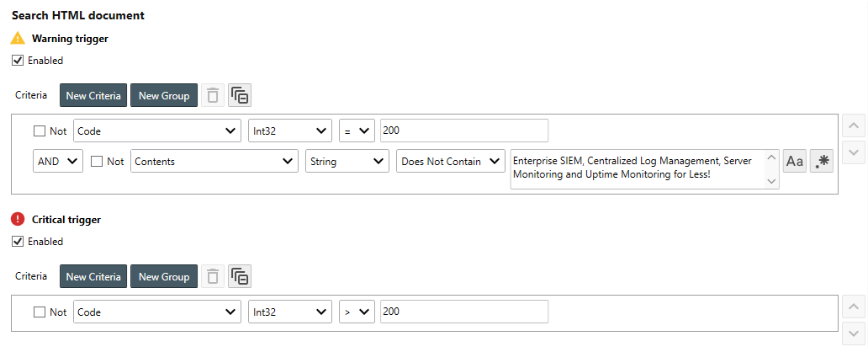
Task: Uncheck Enabled under Critical trigger
Action: [18, 242]
